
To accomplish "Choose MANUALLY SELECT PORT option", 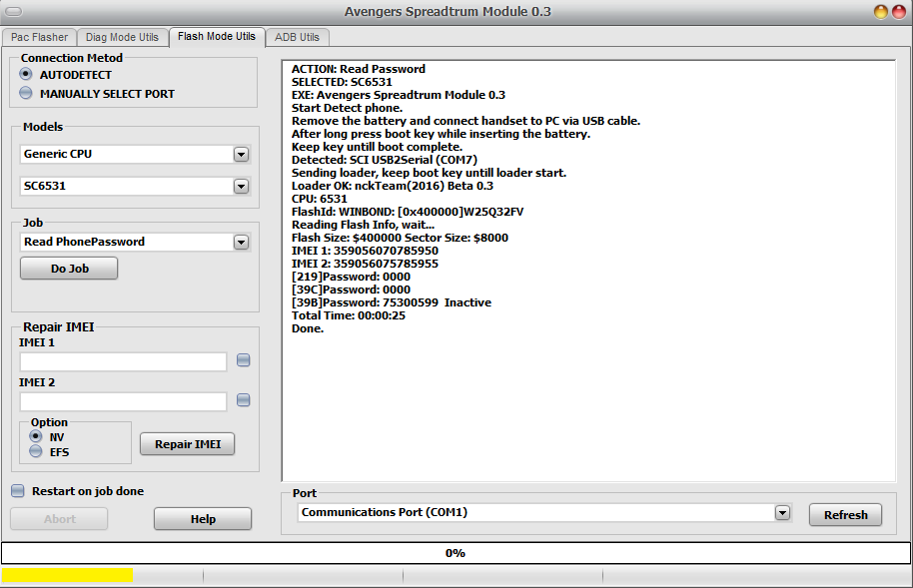I will coord(97,94).
